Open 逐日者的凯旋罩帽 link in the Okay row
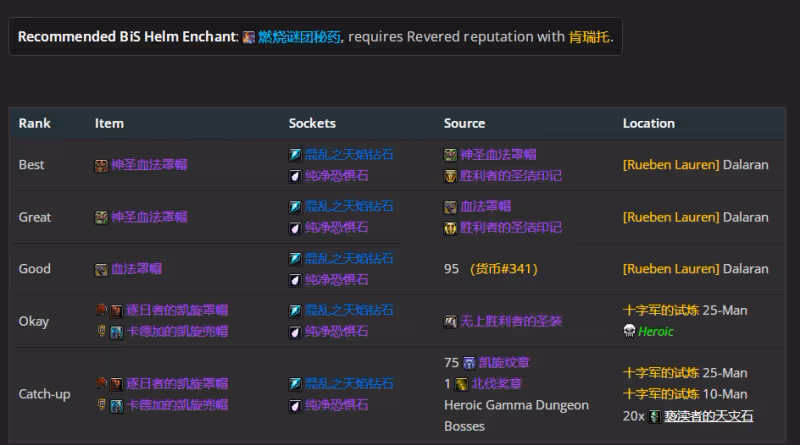Viewport: 800px width, 445px height. pos(177,310)
